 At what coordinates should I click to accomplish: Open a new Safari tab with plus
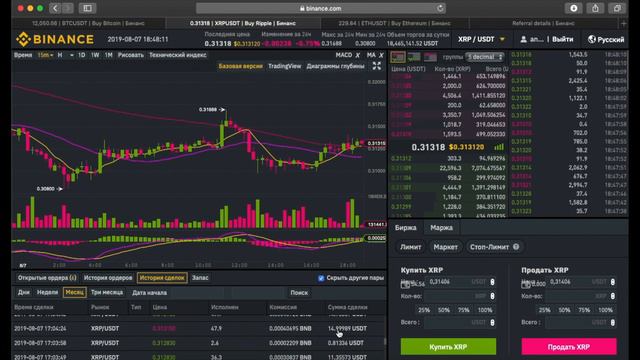pos(624,24)
